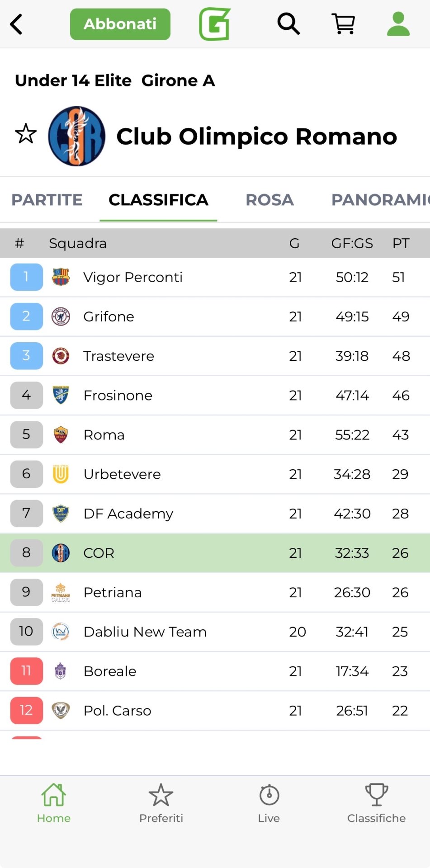The width and height of the screenshot is (430, 868).
Task: Go to Home in bottom bar
Action: coord(54,803)
